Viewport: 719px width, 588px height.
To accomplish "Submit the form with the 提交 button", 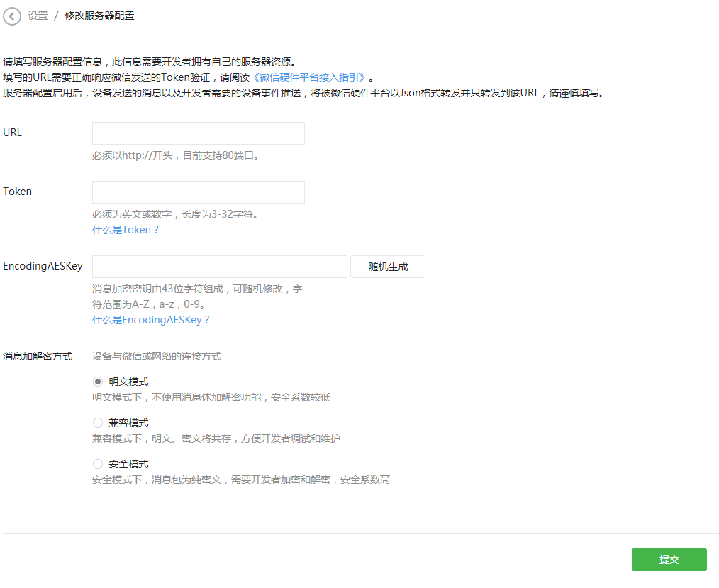I will click(668, 560).
